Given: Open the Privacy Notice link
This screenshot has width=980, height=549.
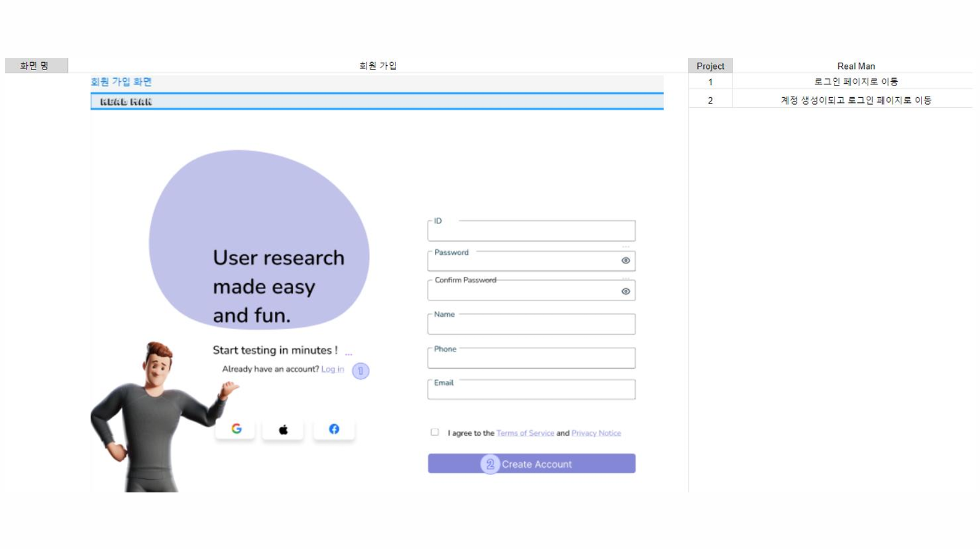Looking at the screenshot, I should click(x=596, y=433).
